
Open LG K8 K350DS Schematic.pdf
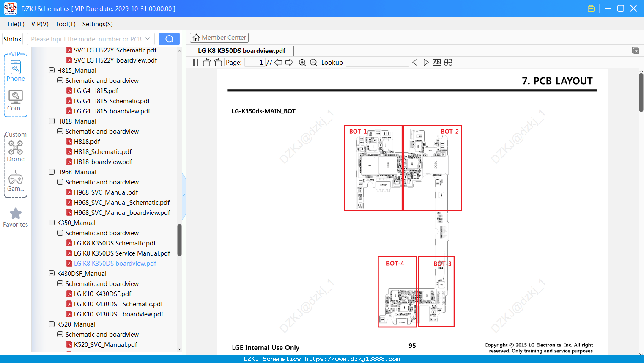point(115,243)
